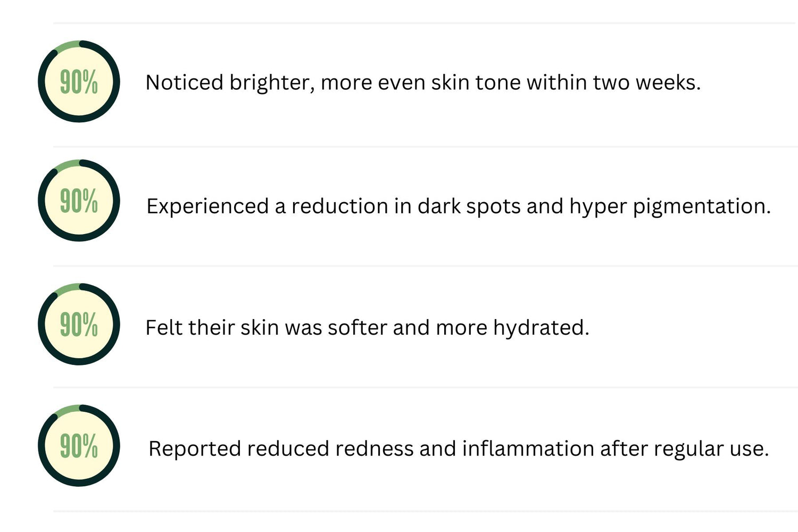Click dark bottom edge of fourth progress ring
Image resolution: width=798 pixels, height=532 pixels.
[x=79, y=483]
